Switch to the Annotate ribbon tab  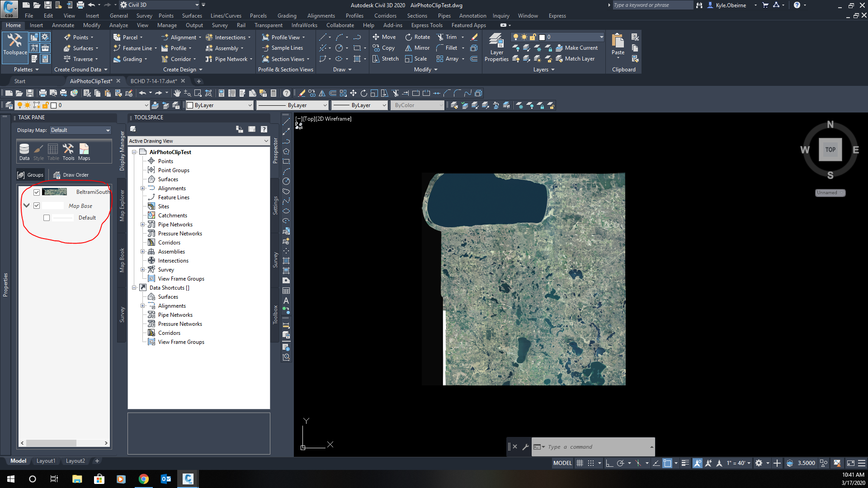click(63, 25)
